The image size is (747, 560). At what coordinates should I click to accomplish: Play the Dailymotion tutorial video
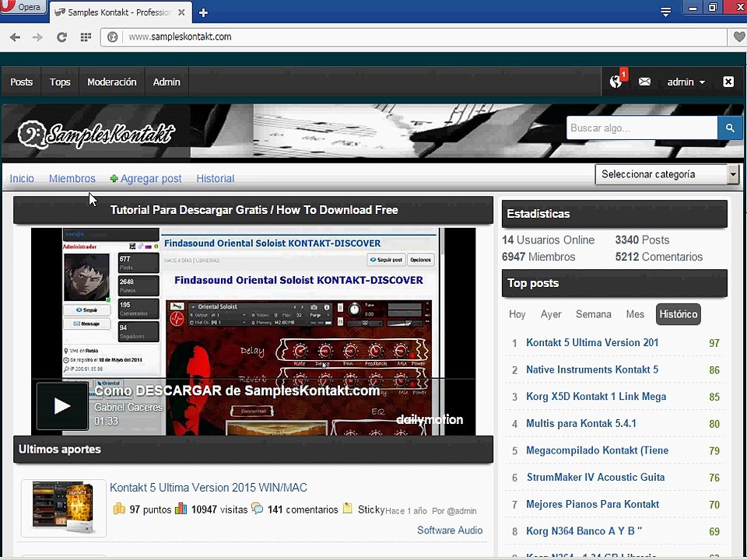pos(62,406)
